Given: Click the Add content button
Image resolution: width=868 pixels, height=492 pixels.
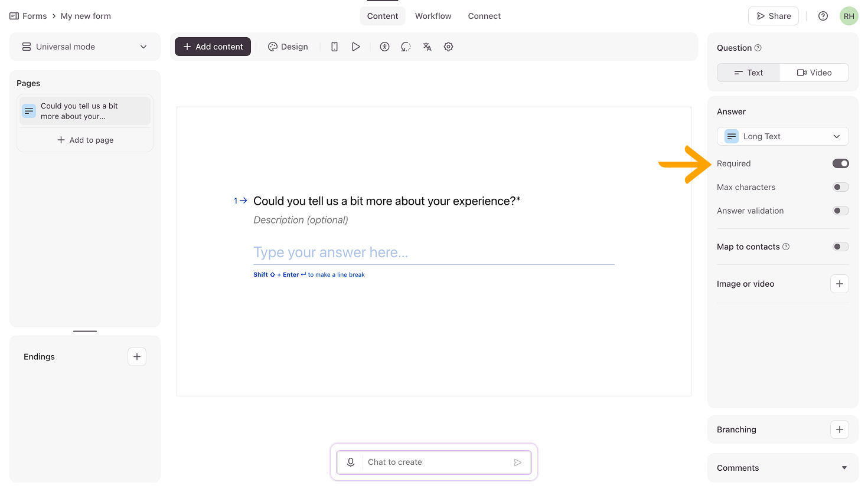Looking at the screenshot, I should coord(213,47).
